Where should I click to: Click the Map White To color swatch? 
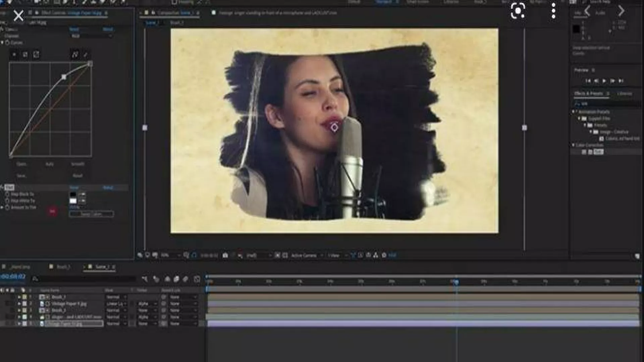coord(73,201)
